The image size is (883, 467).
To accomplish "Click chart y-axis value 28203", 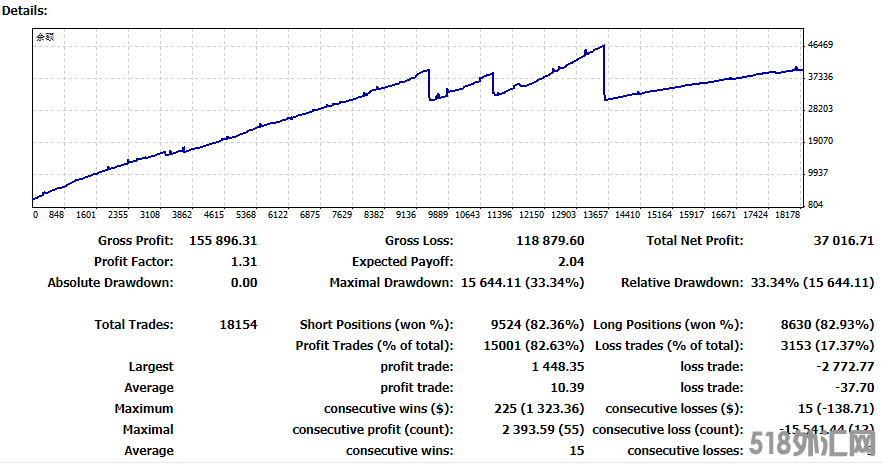I will coord(820,109).
